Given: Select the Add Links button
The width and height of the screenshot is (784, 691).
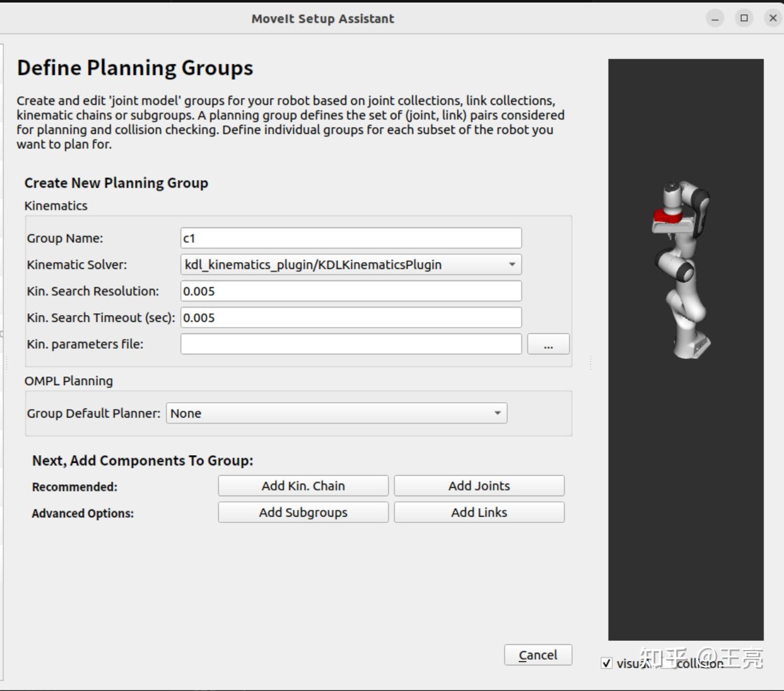Looking at the screenshot, I should click(x=479, y=512).
